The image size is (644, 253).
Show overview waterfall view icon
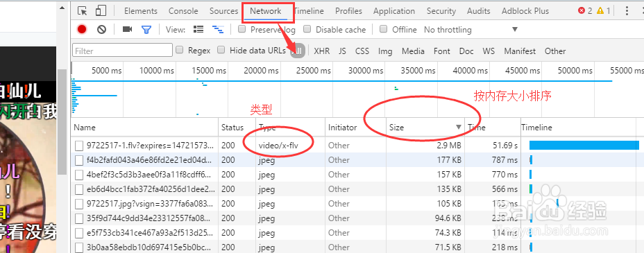tap(218, 29)
